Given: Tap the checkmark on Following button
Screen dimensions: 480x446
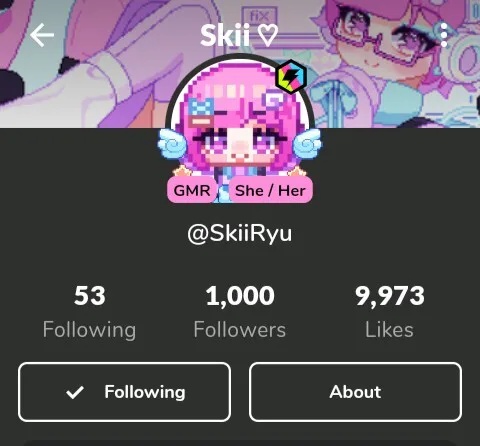Looking at the screenshot, I should 75,392.
